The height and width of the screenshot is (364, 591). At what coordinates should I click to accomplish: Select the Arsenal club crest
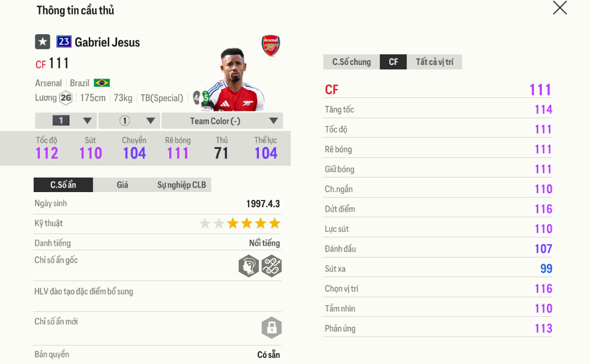[x=270, y=46]
